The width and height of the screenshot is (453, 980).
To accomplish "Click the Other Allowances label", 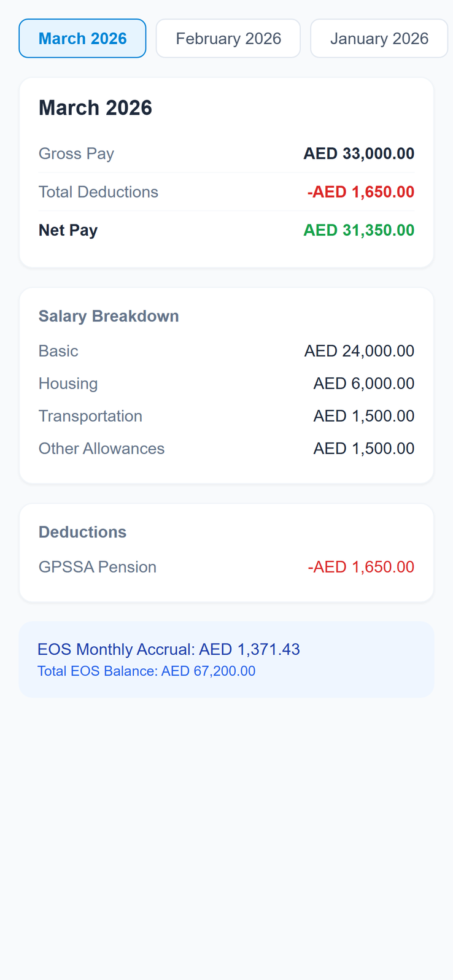I will [x=101, y=449].
